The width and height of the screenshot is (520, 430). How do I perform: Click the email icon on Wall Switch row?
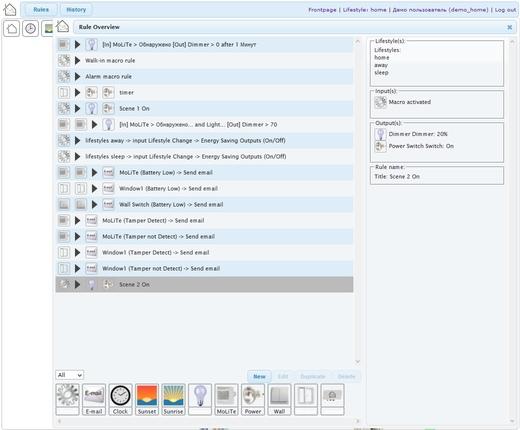[x=108, y=204]
